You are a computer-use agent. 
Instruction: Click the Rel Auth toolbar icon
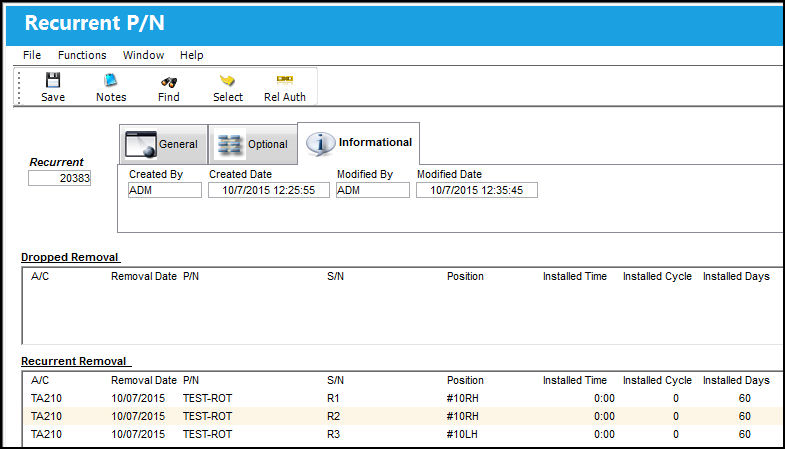[284, 79]
